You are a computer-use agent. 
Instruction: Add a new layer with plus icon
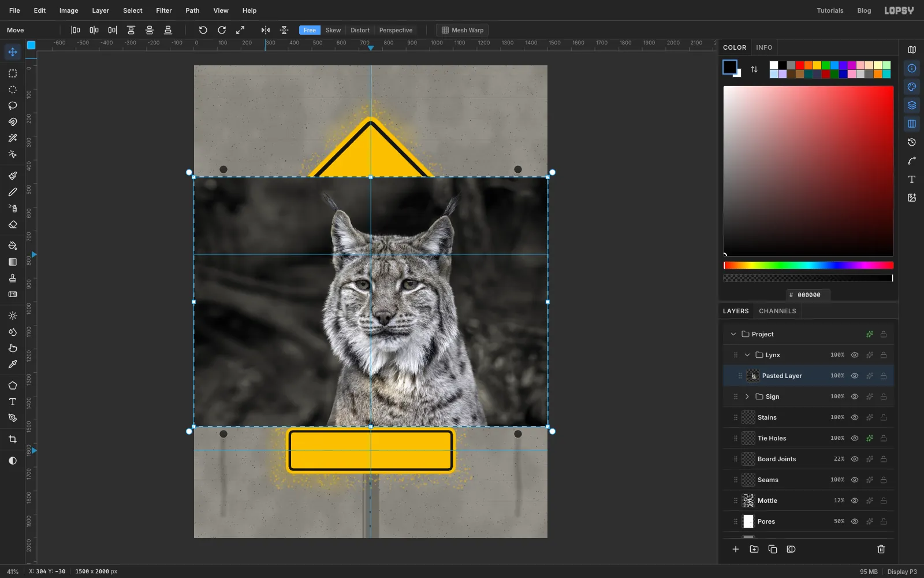(x=736, y=549)
